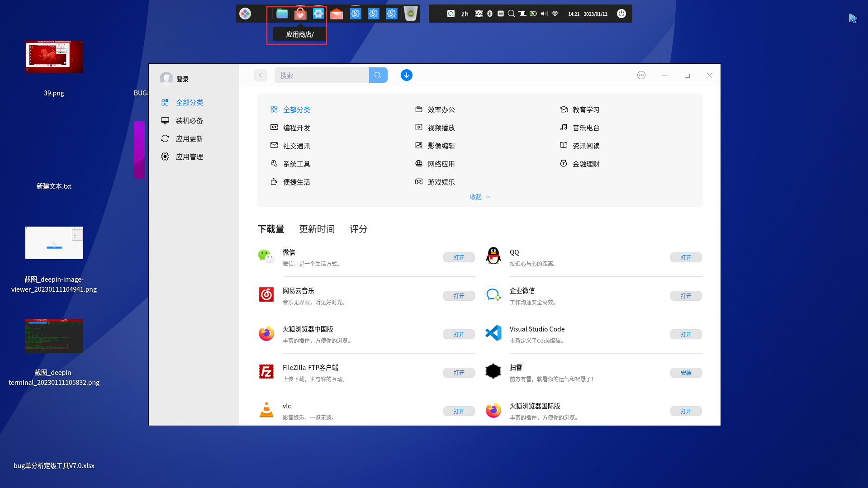Click 打开 button for QQ

pyautogui.click(x=686, y=257)
